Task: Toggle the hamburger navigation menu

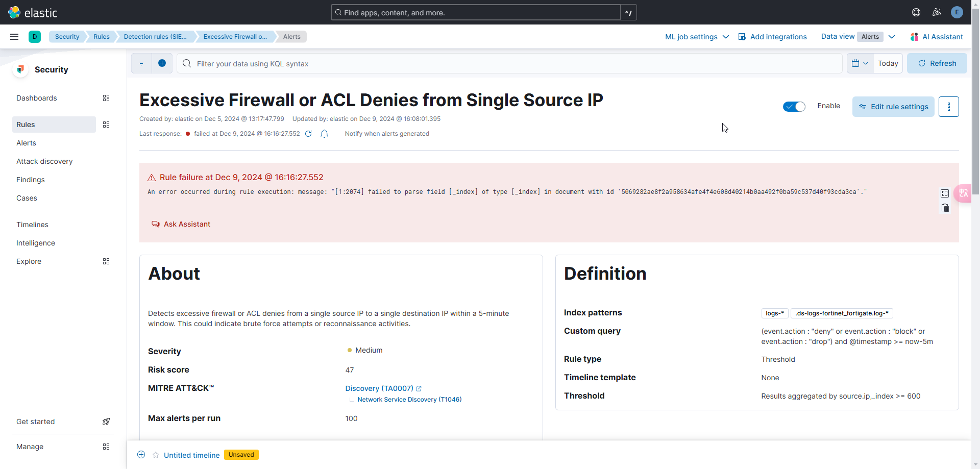Action: click(x=14, y=37)
